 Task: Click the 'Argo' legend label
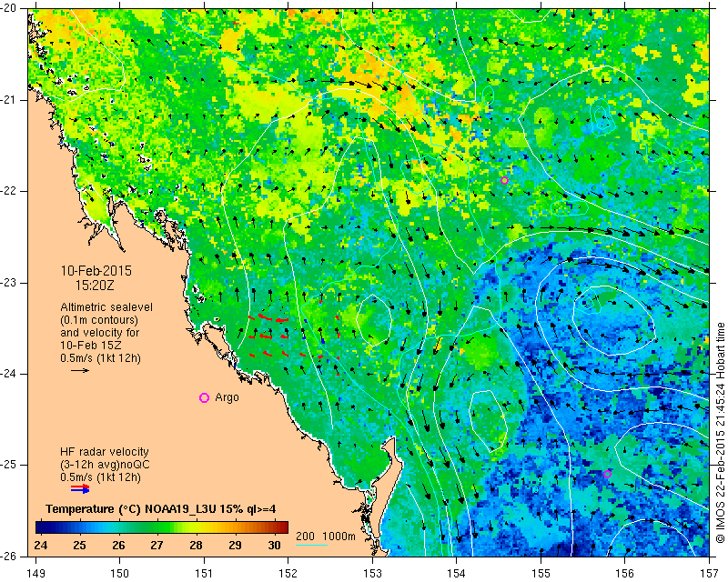[x=227, y=397]
